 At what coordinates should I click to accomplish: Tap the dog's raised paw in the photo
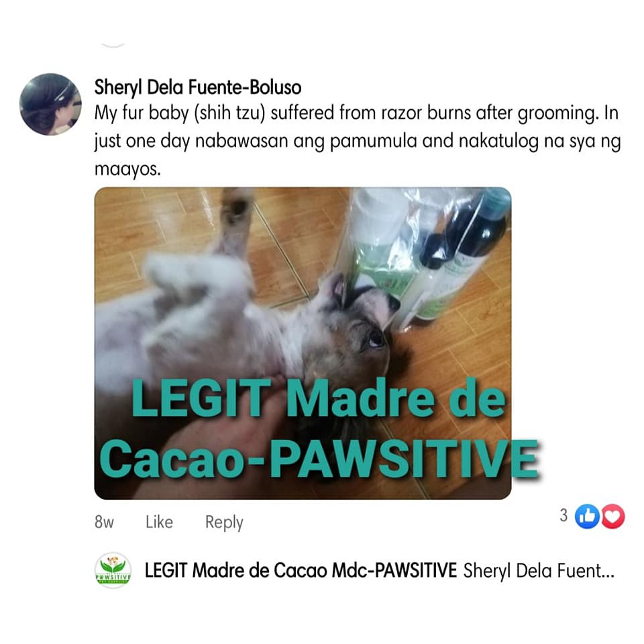click(x=235, y=213)
